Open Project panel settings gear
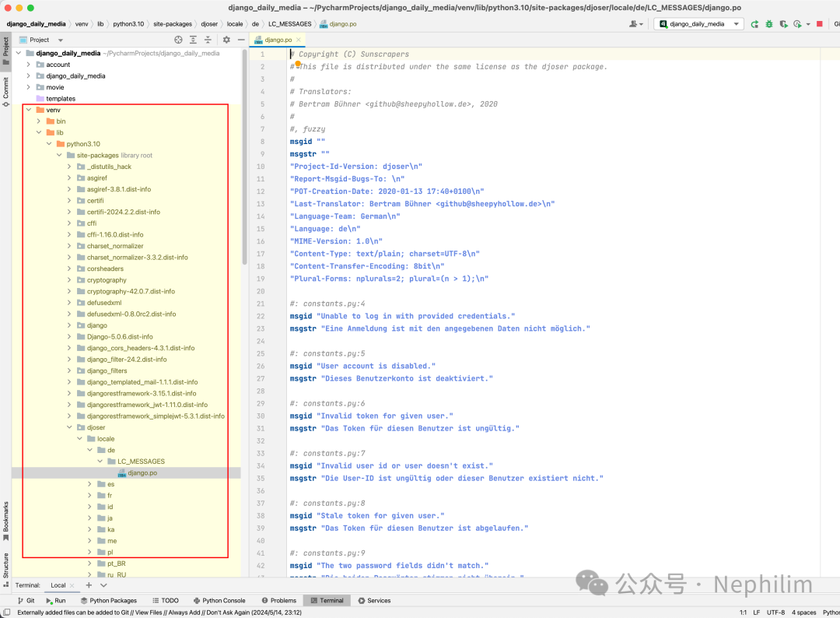This screenshot has height=618, width=840. tap(226, 40)
